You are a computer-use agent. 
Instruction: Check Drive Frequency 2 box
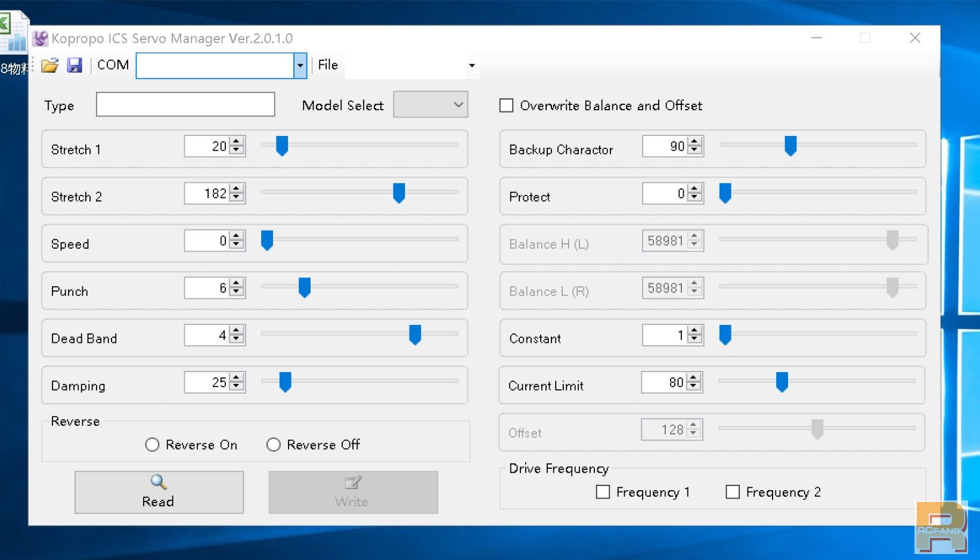733,491
